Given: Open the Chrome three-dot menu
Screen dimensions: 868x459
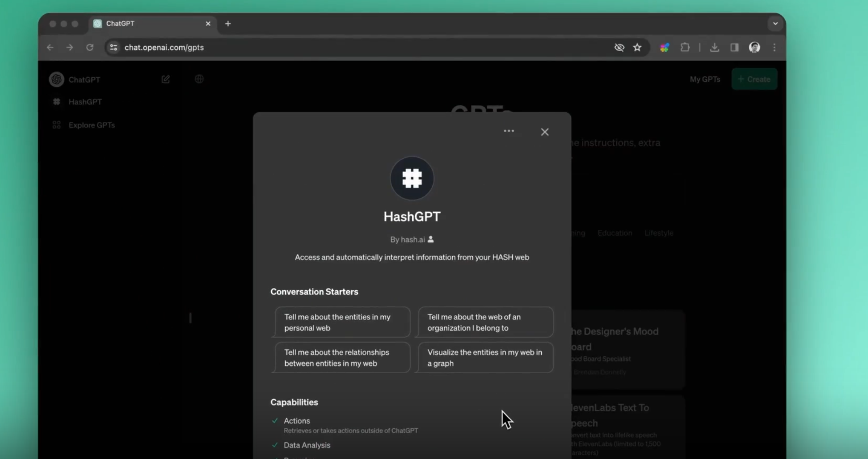Looking at the screenshot, I should point(775,47).
